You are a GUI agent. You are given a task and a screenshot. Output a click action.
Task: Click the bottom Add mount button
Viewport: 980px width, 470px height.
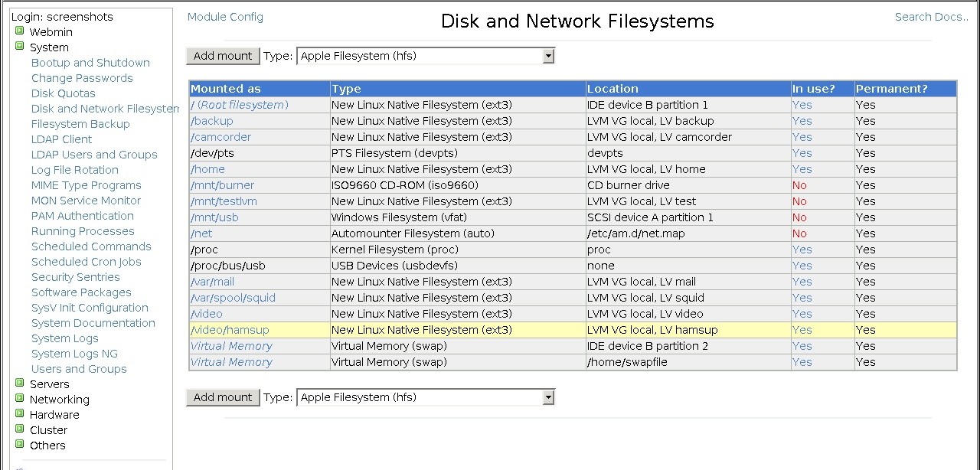click(x=223, y=397)
